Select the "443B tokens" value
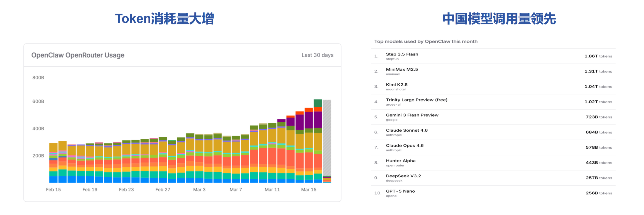 [x=599, y=163]
